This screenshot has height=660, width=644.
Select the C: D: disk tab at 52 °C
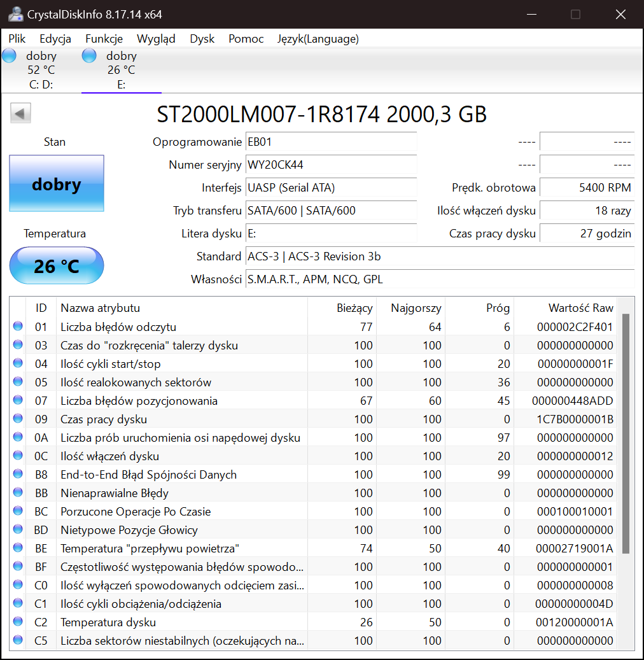tap(41, 70)
